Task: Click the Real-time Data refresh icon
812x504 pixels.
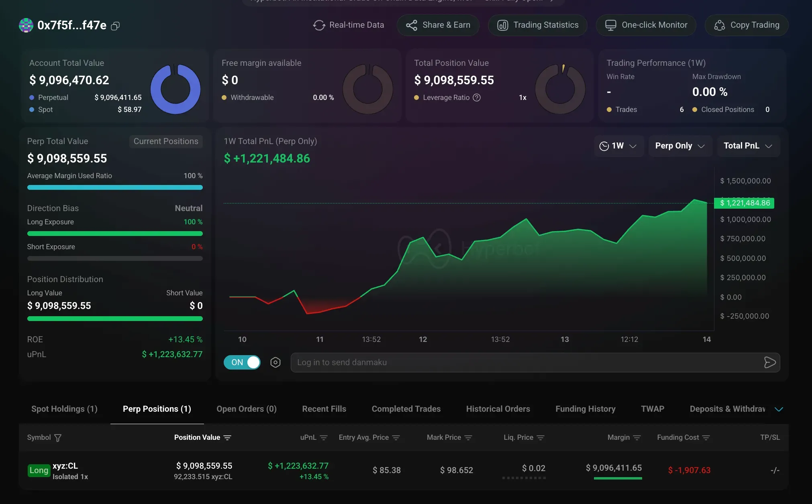Action: [x=319, y=25]
